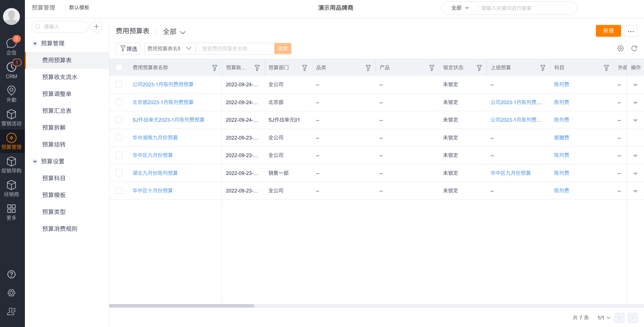Check the 华中区九月份预算 row checkbox
Viewport: 644px width, 327px height.
119,155
